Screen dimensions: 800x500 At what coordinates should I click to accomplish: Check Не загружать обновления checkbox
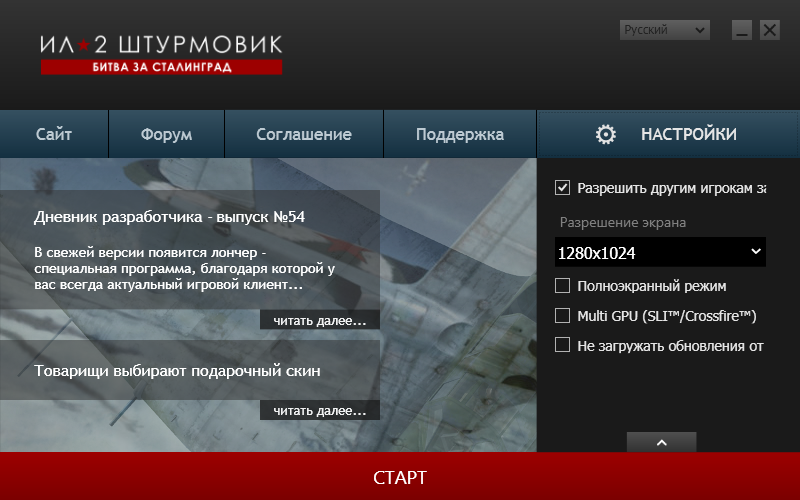click(562, 345)
